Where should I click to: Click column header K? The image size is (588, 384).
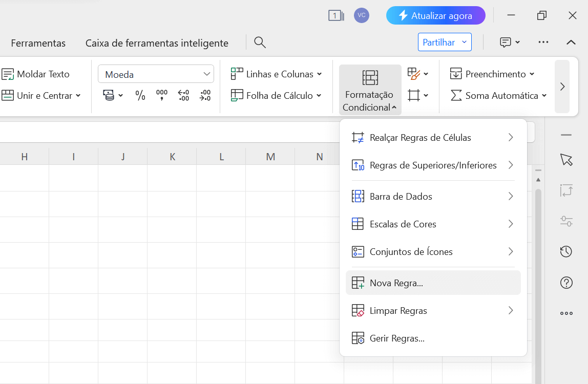point(172,157)
